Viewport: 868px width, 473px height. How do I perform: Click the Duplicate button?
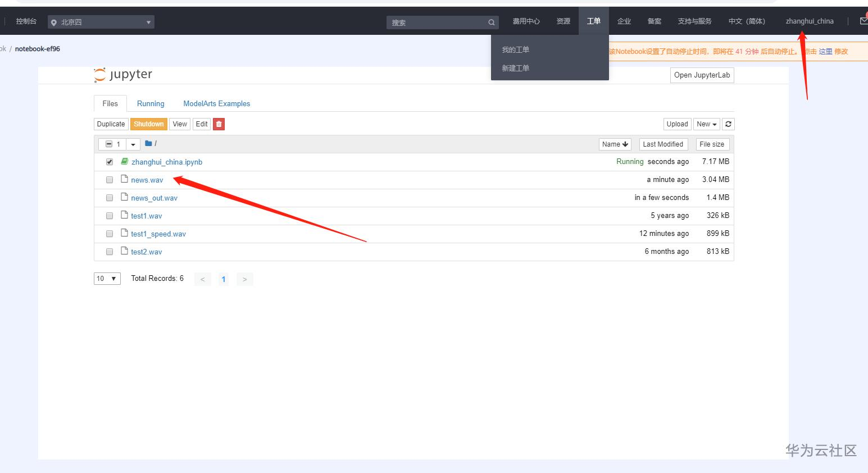[111, 124]
